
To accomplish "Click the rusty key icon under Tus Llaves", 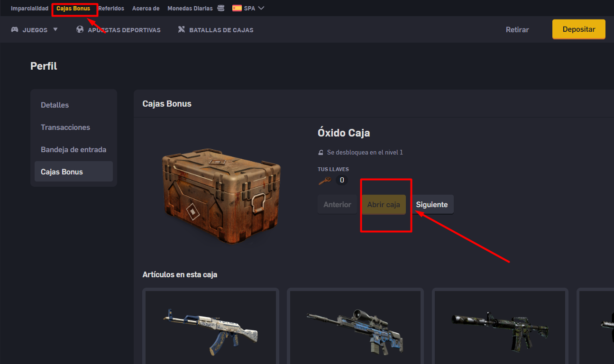I will [x=325, y=180].
